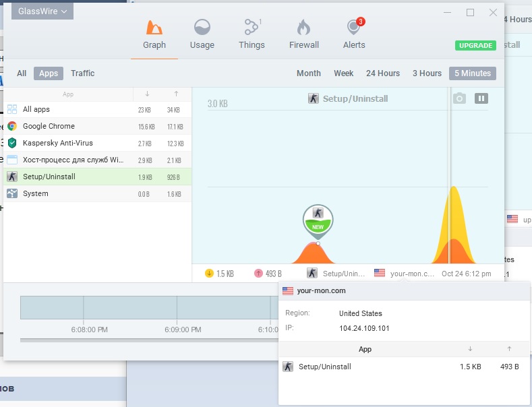The height and width of the screenshot is (407, 532).
Task: Select Setup/Uninstall row in popup
Action: 404,367
